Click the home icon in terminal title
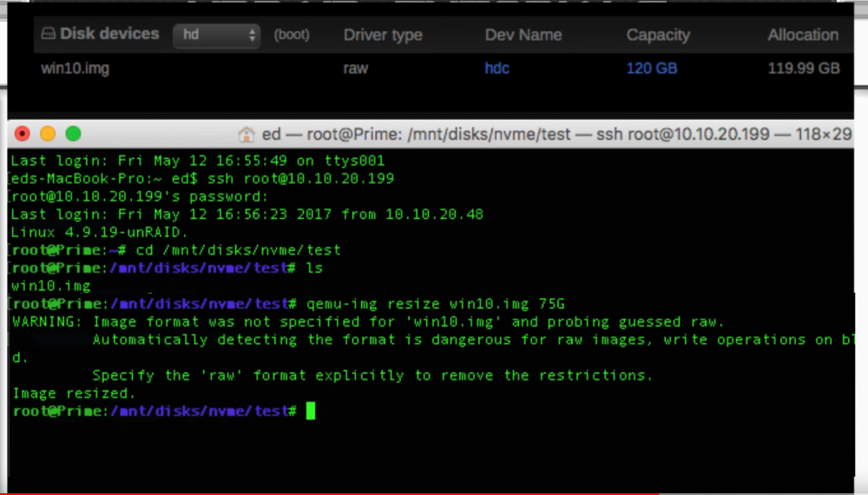 [x=247, y=134]
